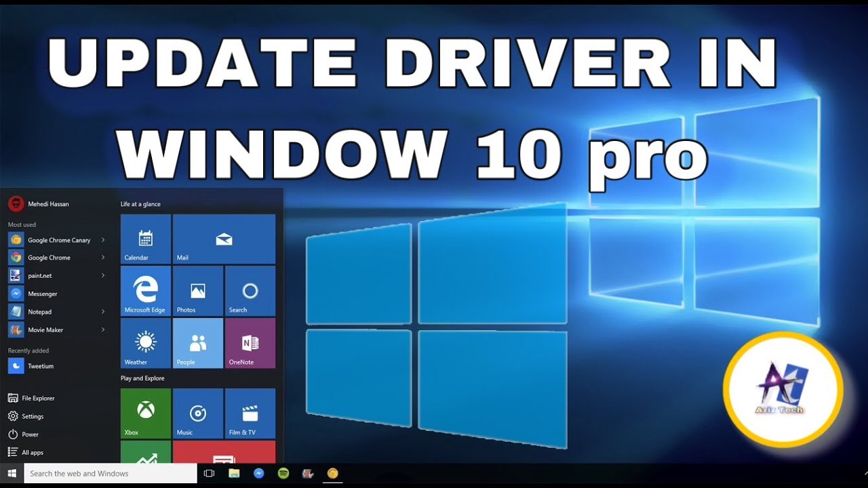
Task: Open the Calendar tile
Action: pos(146,239)
